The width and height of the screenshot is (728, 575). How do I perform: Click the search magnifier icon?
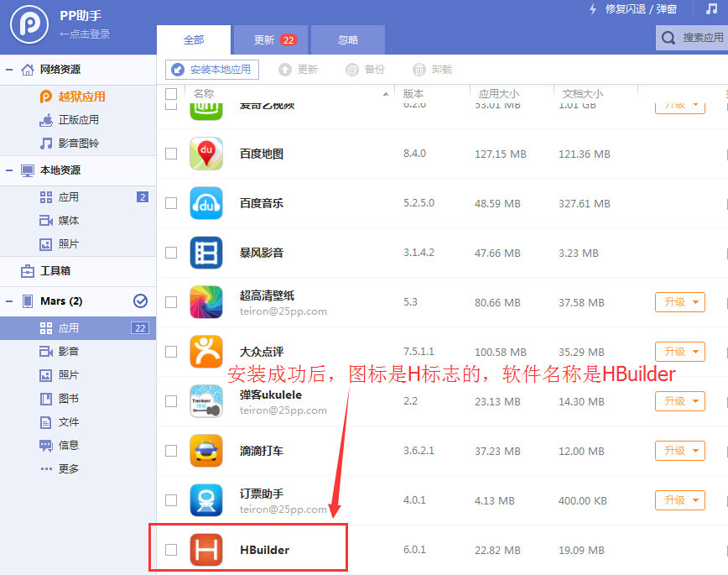pyautogui.click(x=668, y=38)
